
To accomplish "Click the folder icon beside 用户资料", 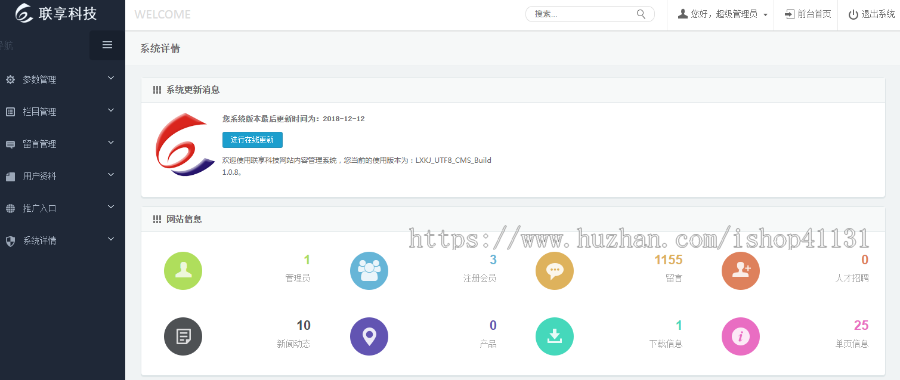I will 10,176.
